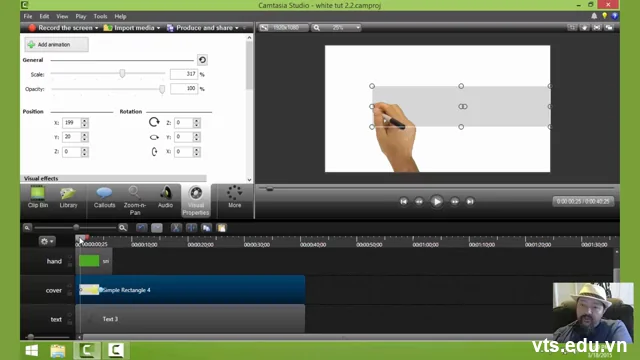
Task: Toggle visibility of the text track
Action: coord(70,316)
